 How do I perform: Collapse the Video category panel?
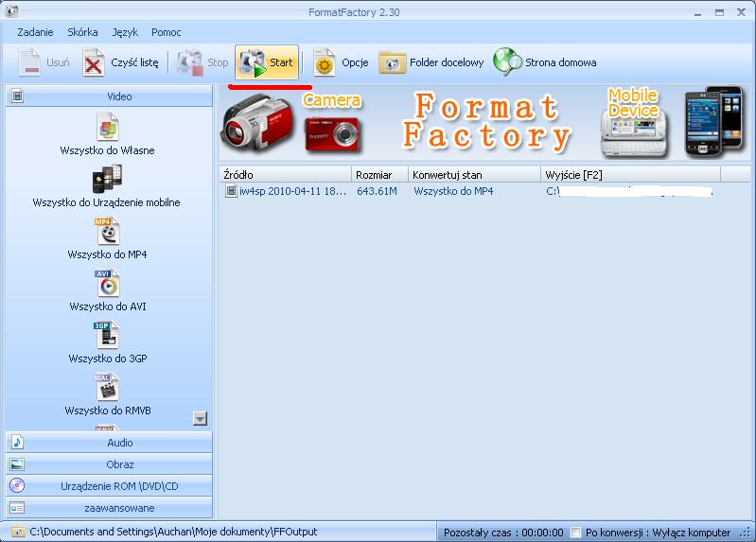pyautogui.click(x=109, y=96)
